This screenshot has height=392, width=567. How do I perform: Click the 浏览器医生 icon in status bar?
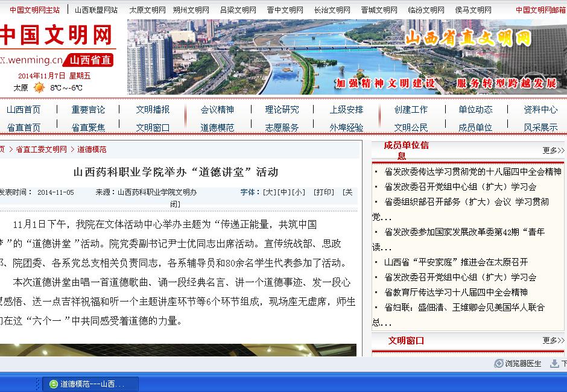click(499, 364)
